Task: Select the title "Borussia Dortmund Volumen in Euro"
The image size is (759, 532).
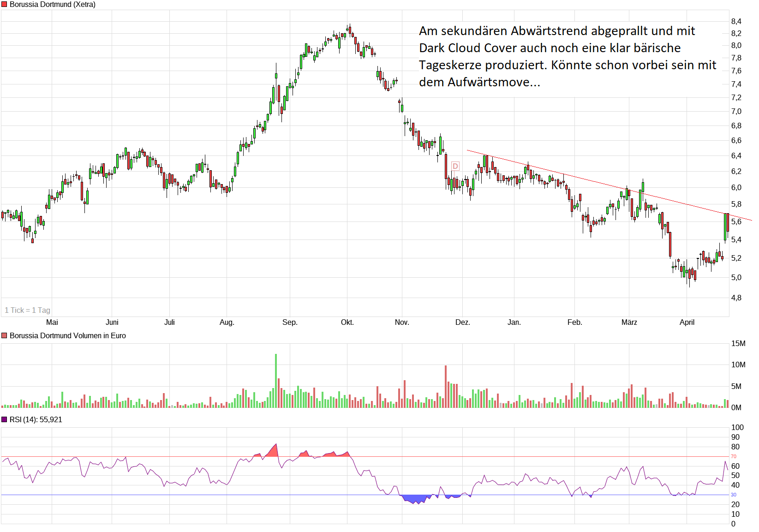Action: pos(68,336)
